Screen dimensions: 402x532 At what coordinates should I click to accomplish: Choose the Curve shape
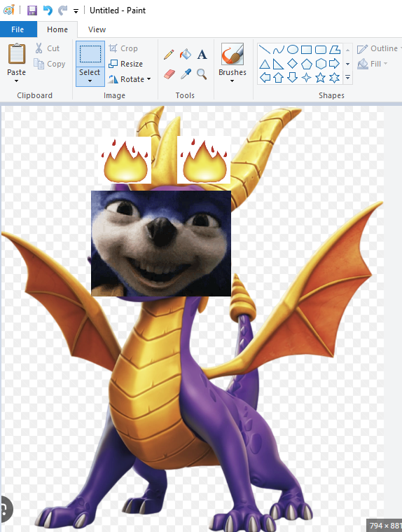(279, 50)
